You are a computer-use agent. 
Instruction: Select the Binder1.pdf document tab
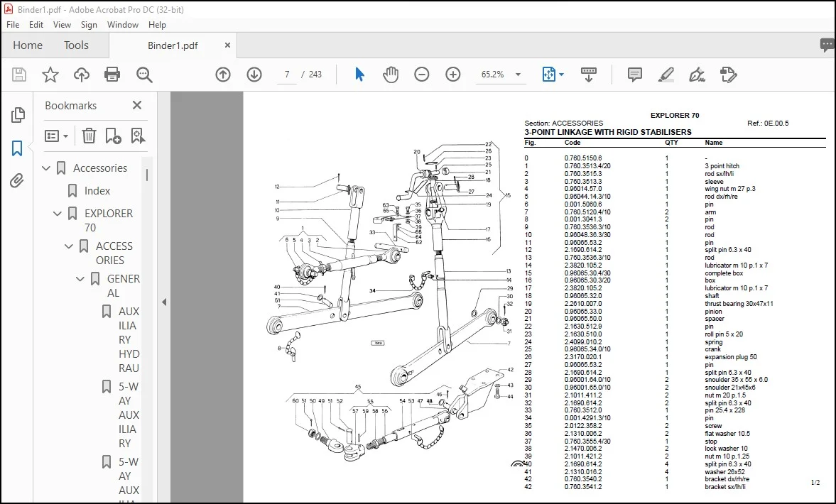point(173,45)
